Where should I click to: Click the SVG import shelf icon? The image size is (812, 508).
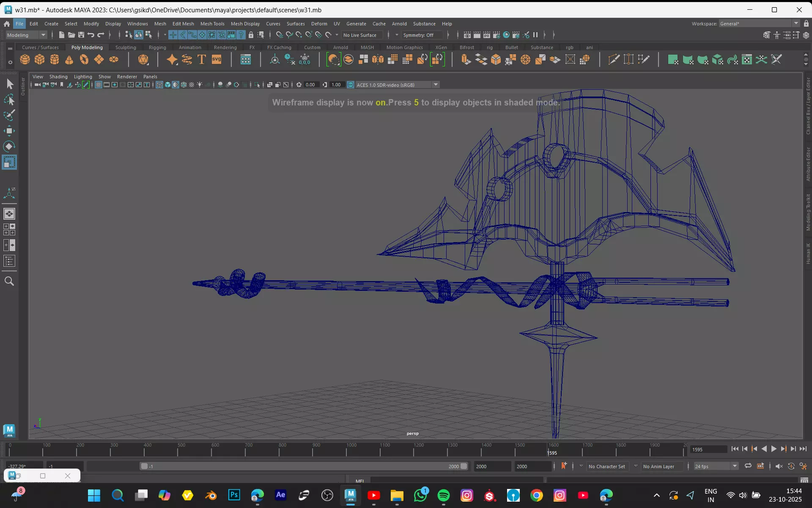217,60
